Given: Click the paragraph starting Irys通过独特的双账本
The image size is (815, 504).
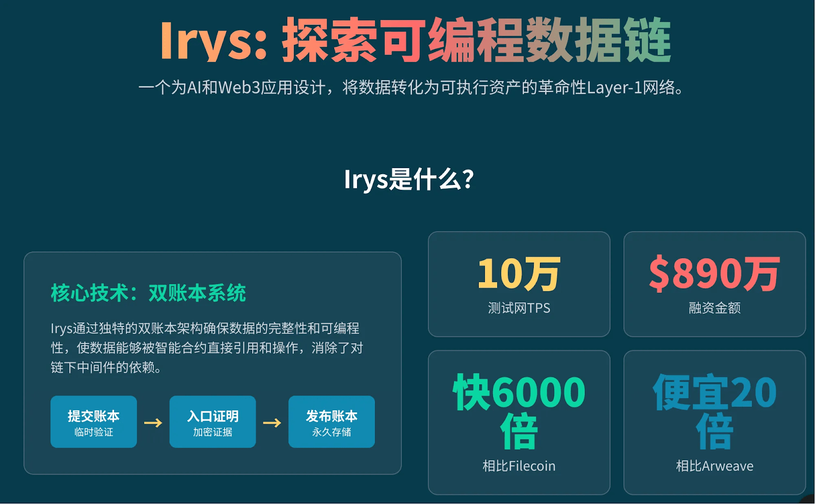Looking at the screenshot, I should (207, 348).
